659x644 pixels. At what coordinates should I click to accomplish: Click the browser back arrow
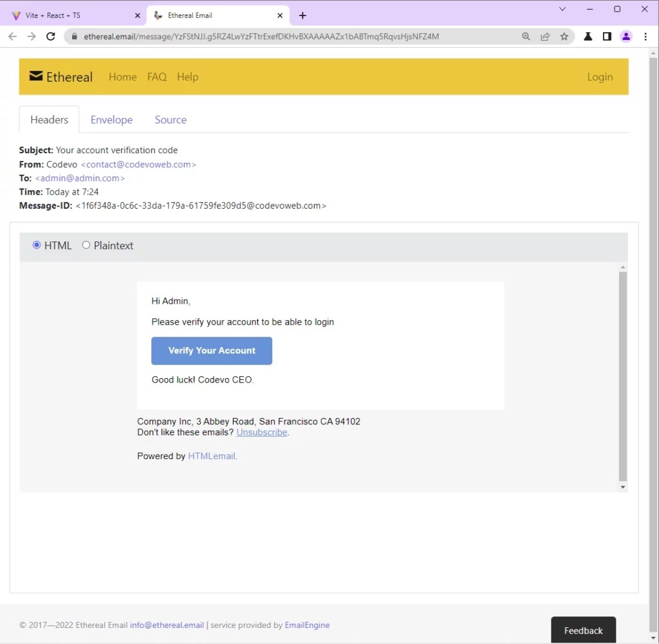coord(12,37)
